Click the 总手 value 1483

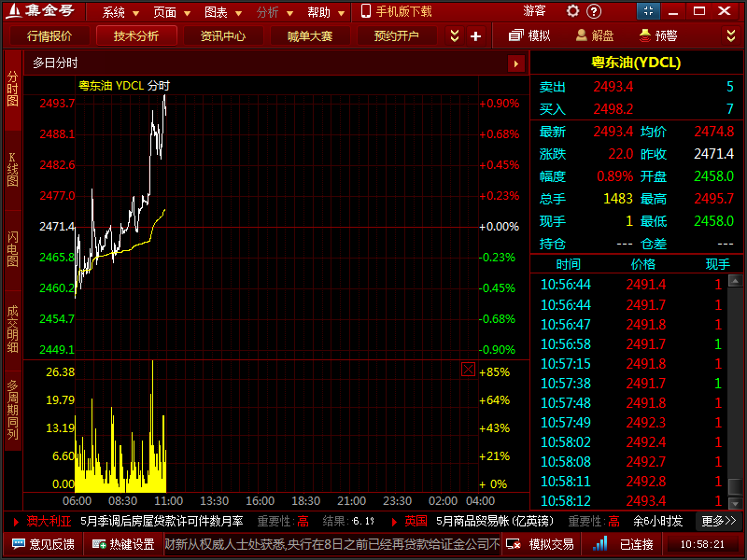(x=618, y=199)
